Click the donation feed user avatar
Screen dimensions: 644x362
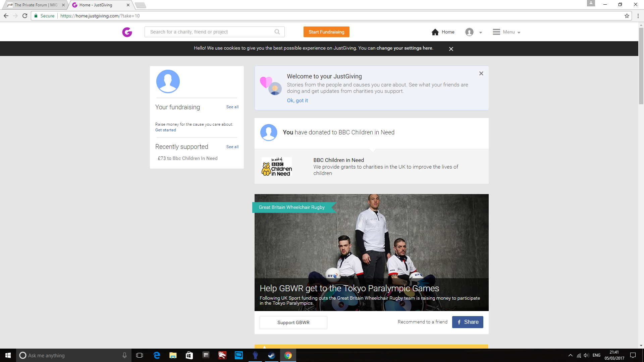[x=269, y=132]
